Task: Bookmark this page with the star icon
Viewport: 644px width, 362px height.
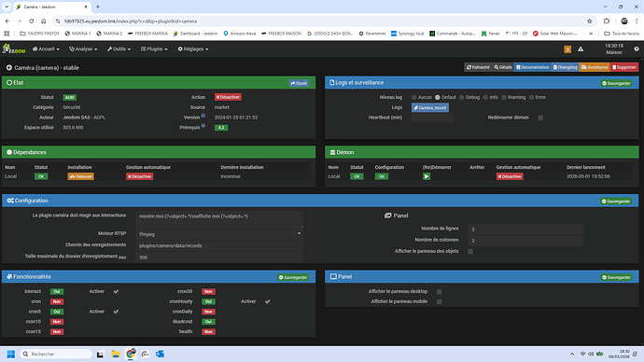Action: [589, 21]
